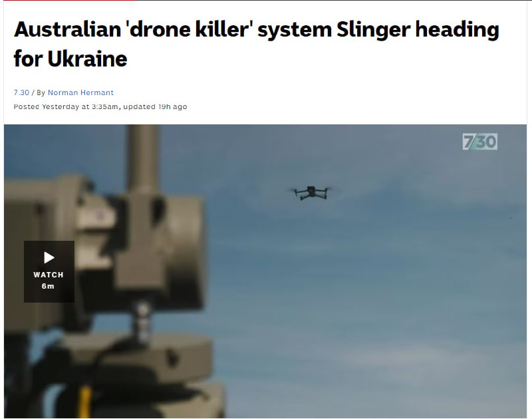Screen dimensions: 532x419
Task: Click the 'updated 19h ago' text
Action: pyautogui.click(x=155, y=106)
